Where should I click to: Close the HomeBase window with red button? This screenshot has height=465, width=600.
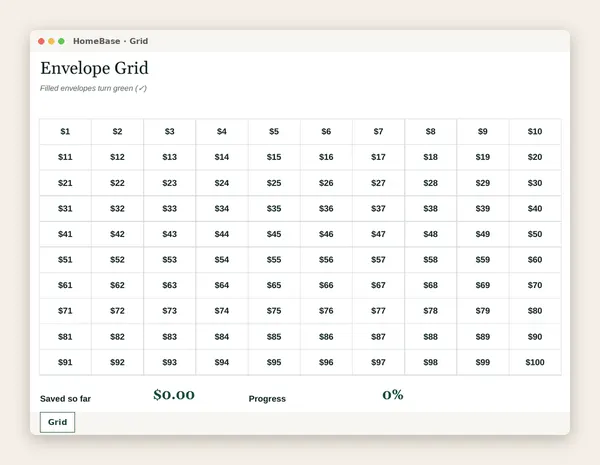point(41,41)
